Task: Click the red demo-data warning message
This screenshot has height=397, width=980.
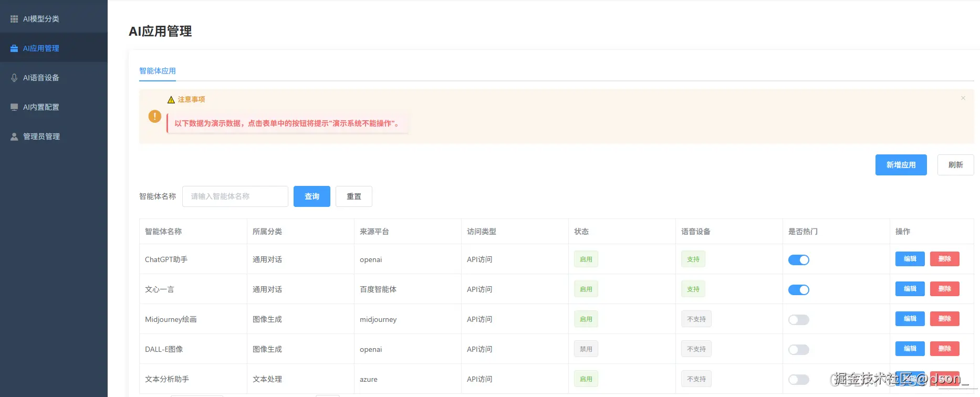Action: (287, 123)
